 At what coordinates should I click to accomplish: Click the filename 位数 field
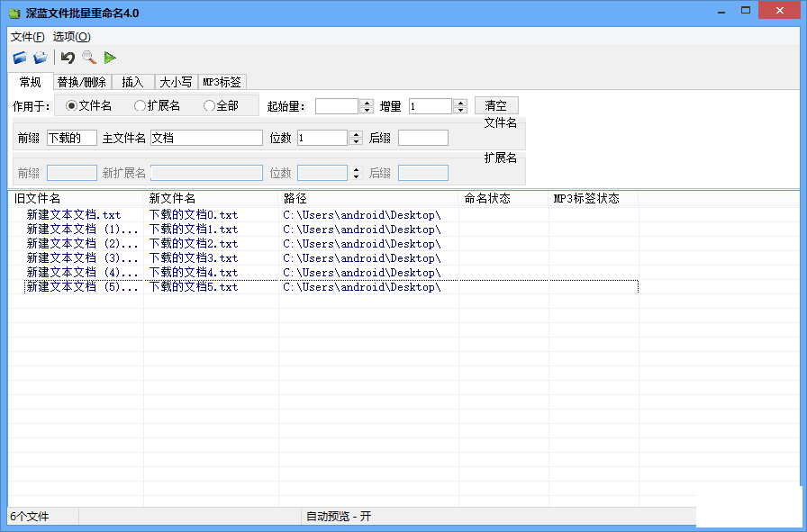click(322, 138)
